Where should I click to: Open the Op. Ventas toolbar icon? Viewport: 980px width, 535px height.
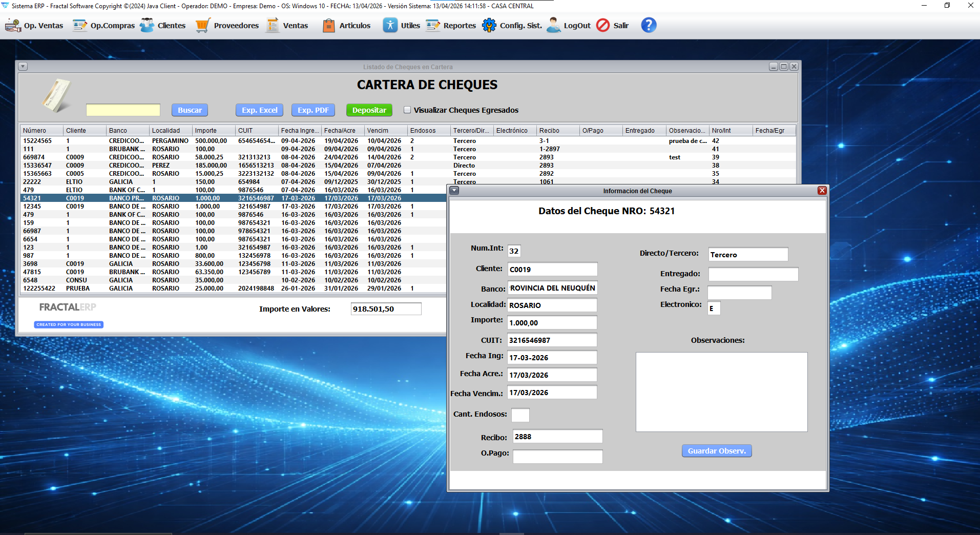pos(13,25)
